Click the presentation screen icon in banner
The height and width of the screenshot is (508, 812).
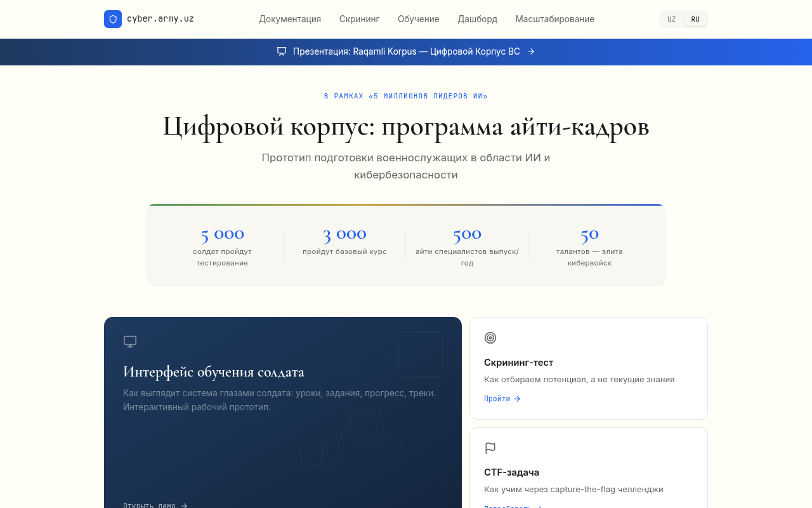click(x=282, y=51)
